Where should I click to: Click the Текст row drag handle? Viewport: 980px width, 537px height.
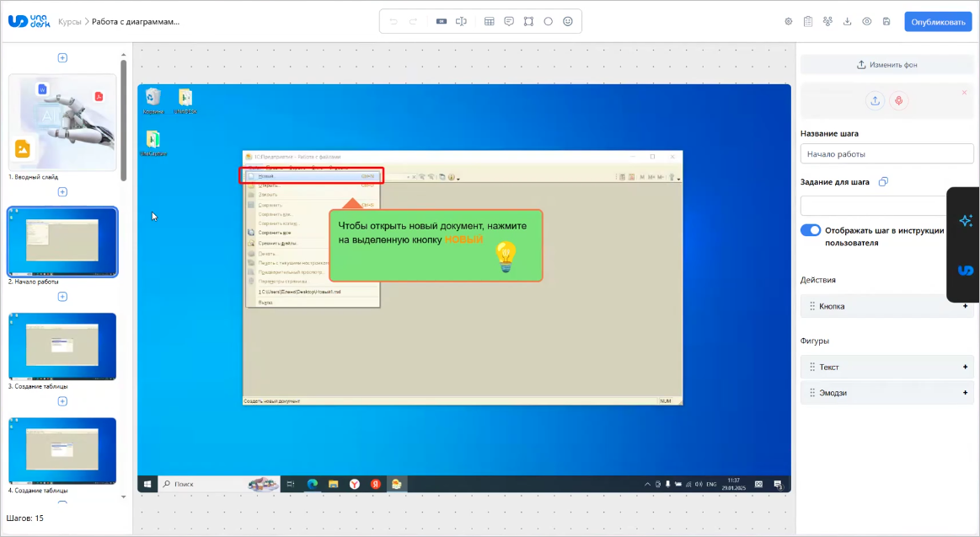coord(812,367)
